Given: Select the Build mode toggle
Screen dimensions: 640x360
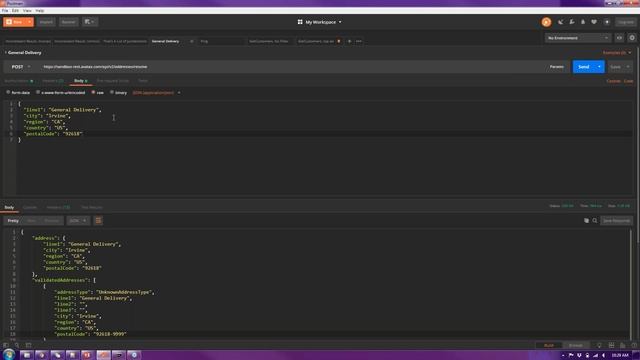Looking at the screenshot, I should click(549, 345).
